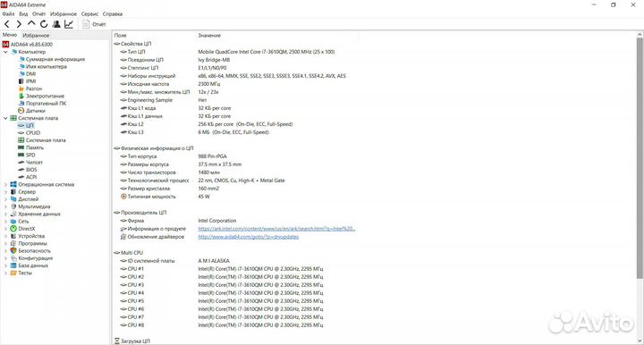Screen dimensions: 644x345
Task: Switch to the Меню panel tab
Action: tap(10, 35)
